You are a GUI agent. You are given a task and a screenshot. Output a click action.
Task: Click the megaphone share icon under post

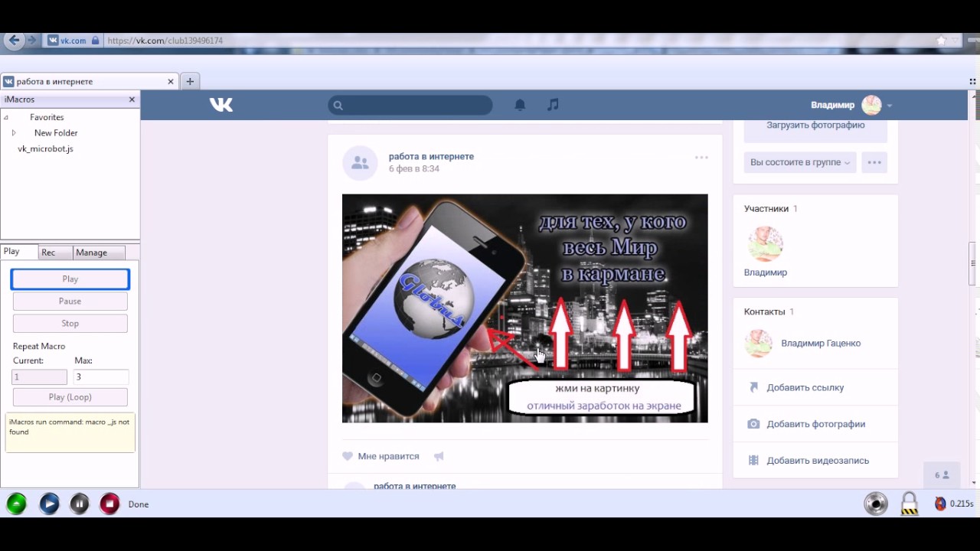pos(439,456)
